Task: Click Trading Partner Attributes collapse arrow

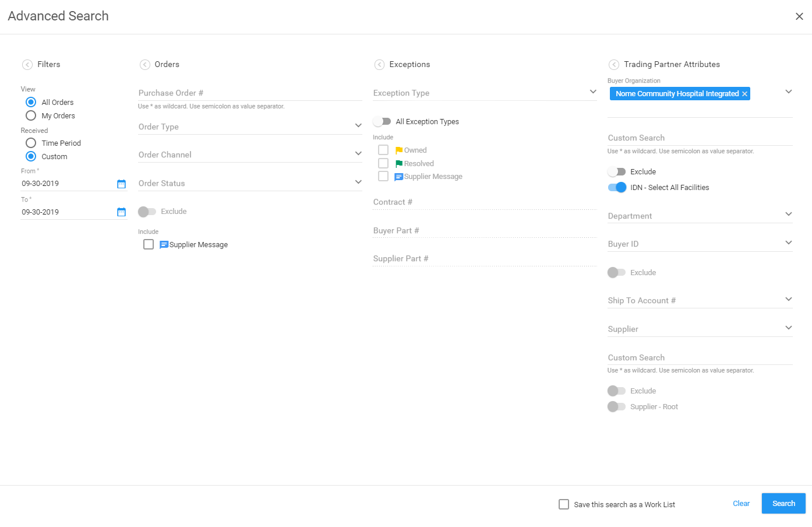Action: pyautogui.click(x=614, y=65)
